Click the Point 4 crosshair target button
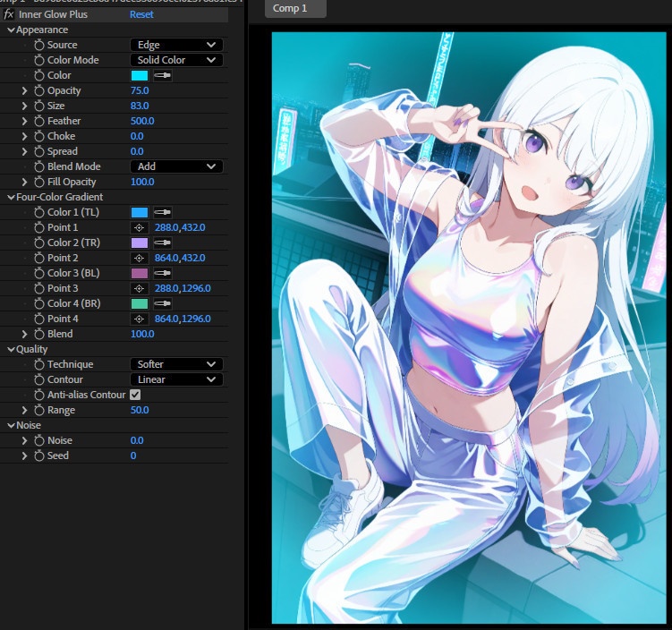 click(139, 319)
